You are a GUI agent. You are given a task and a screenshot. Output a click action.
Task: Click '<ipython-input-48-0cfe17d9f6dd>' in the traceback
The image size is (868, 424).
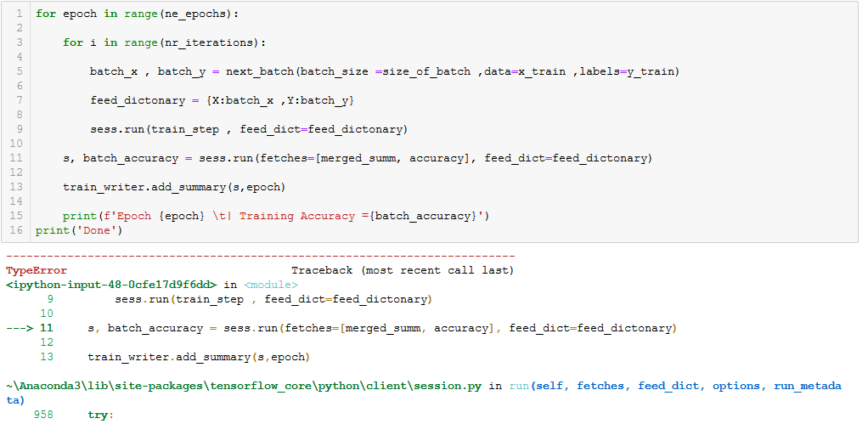pyautogui.click(x=111, y=285)
